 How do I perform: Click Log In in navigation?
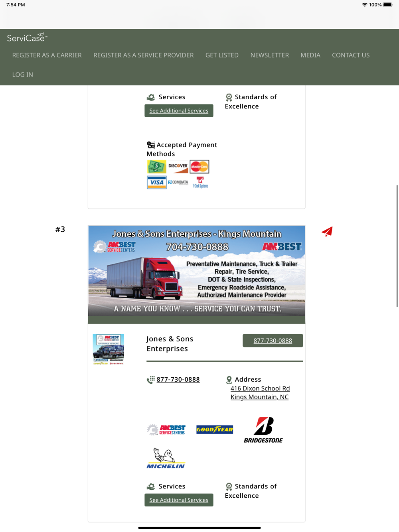click(23, 75)
